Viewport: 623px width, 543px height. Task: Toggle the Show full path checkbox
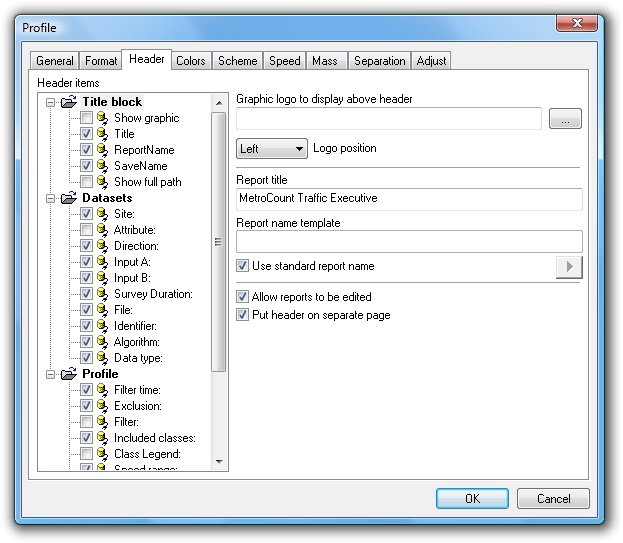click(86, 182)
